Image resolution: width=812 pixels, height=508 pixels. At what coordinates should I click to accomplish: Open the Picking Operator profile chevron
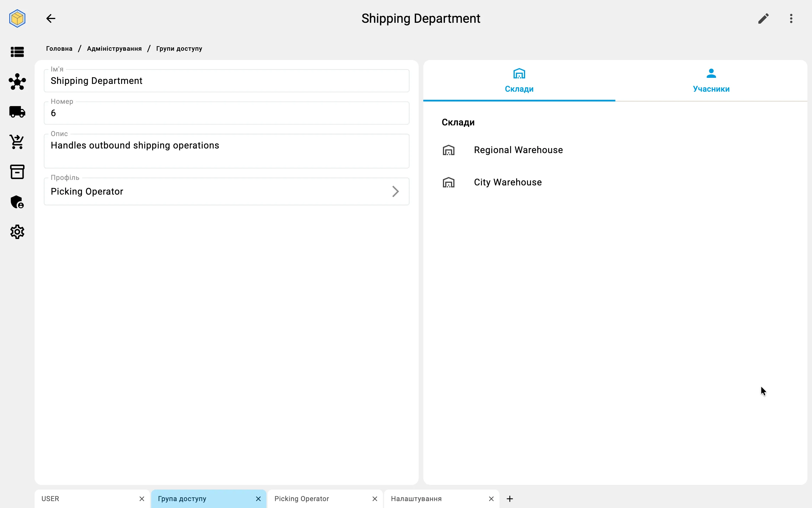click(395, 191)
